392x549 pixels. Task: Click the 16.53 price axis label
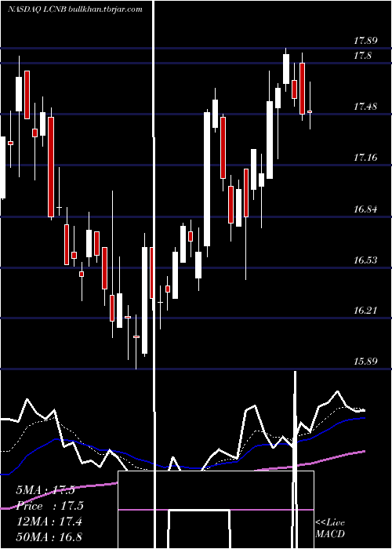point(365,260)
